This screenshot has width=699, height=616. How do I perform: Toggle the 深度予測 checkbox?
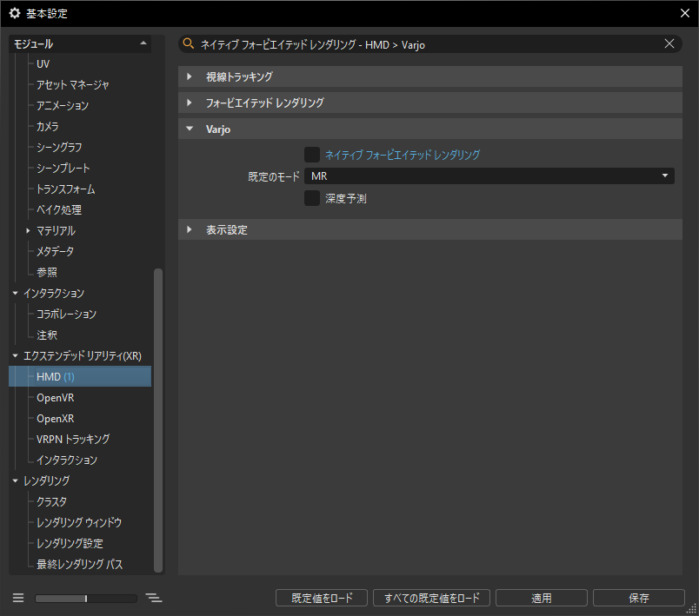pyautogui.click(x=312, y=198)
